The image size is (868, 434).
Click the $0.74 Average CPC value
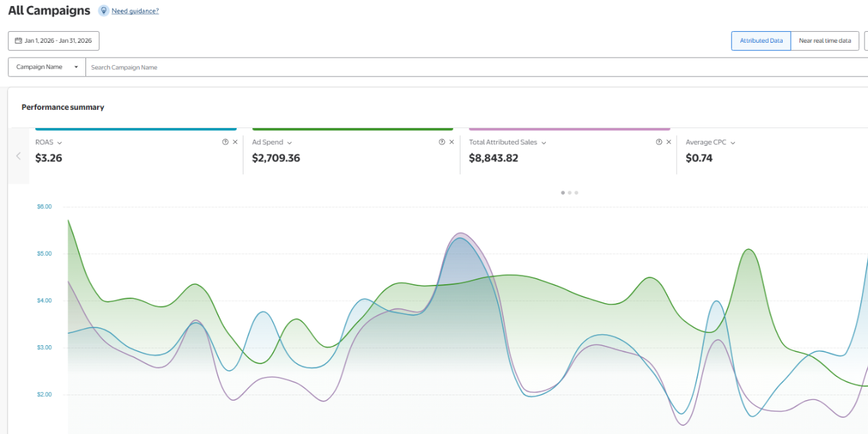pos(699,158)
